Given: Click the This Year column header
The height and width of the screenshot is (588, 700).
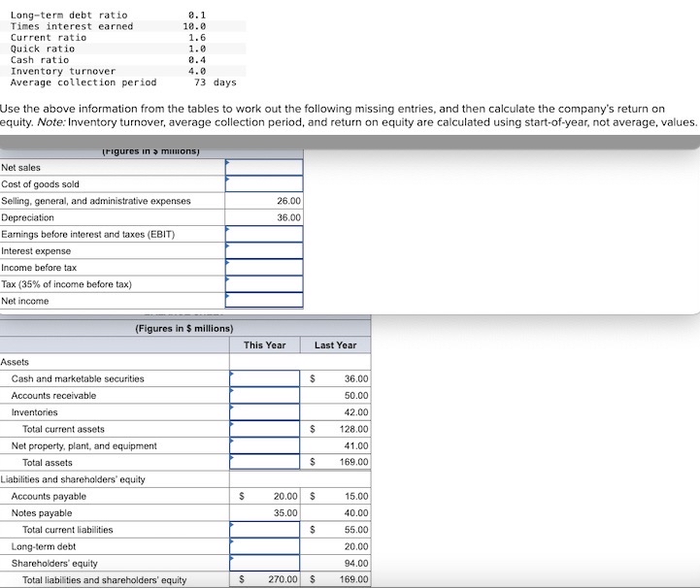Looking at the screenshot, I should tap(265, 344).
